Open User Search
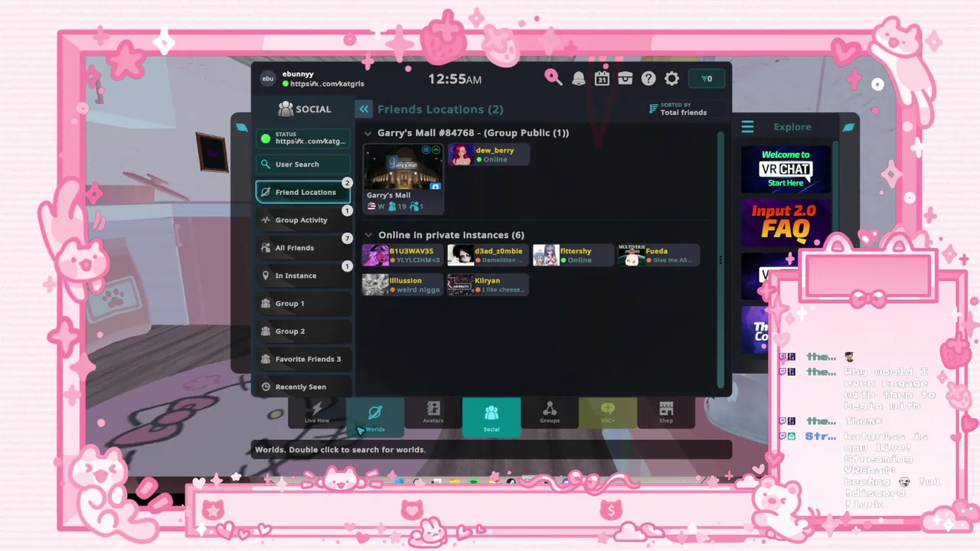The image size is (980, 551). pyautogui.click(x=303, y=165)
